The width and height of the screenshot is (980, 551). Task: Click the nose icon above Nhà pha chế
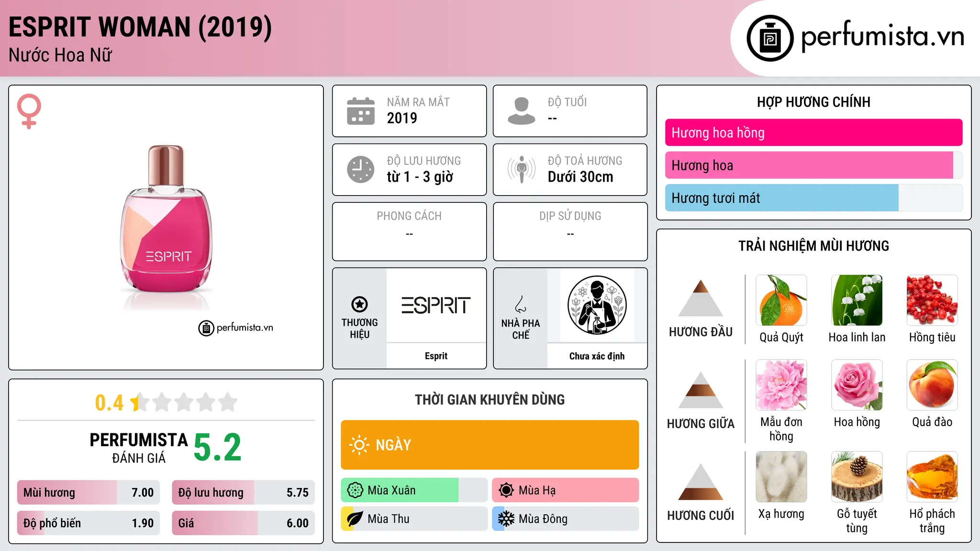521,304
